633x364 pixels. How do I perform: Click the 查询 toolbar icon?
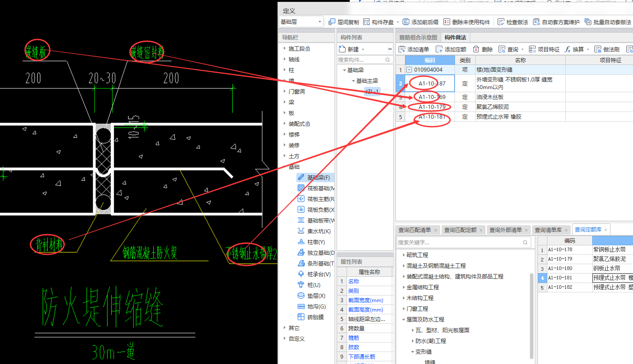point(502,49)
